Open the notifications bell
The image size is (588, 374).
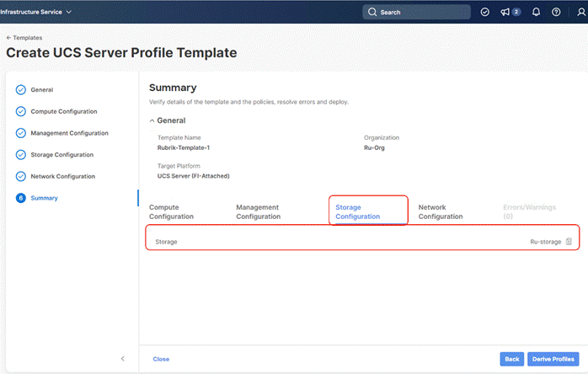(536, 13)
